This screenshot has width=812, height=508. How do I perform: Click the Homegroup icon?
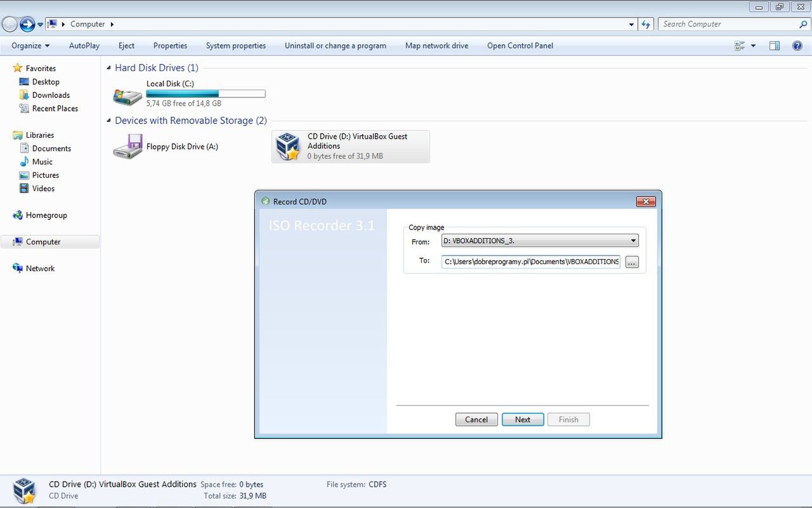pos(18,215)
